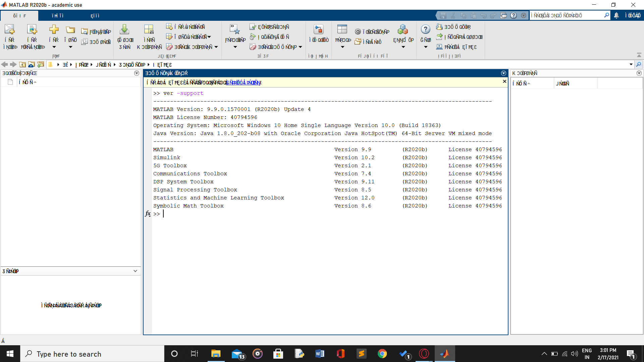The height and width of the screenshot is (362, 644).
Task: Click the Save Workspace icon
Action: click(x=149, y=30)
